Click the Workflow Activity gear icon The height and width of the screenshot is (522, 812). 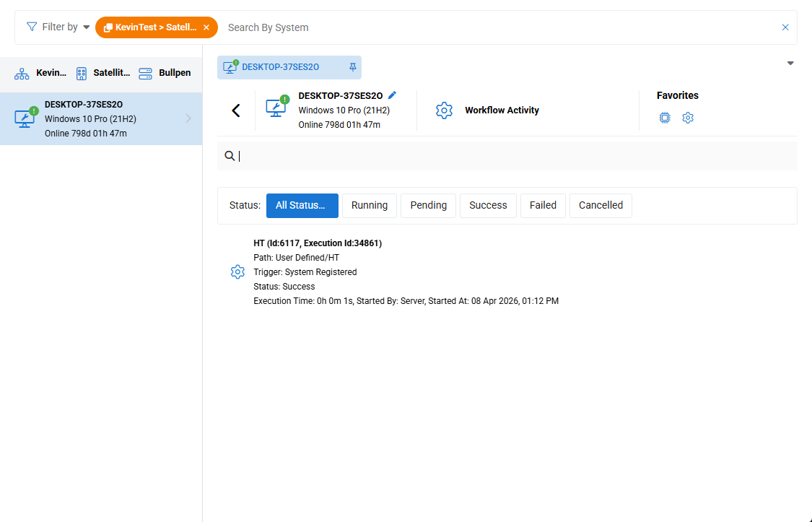(444, 110)
